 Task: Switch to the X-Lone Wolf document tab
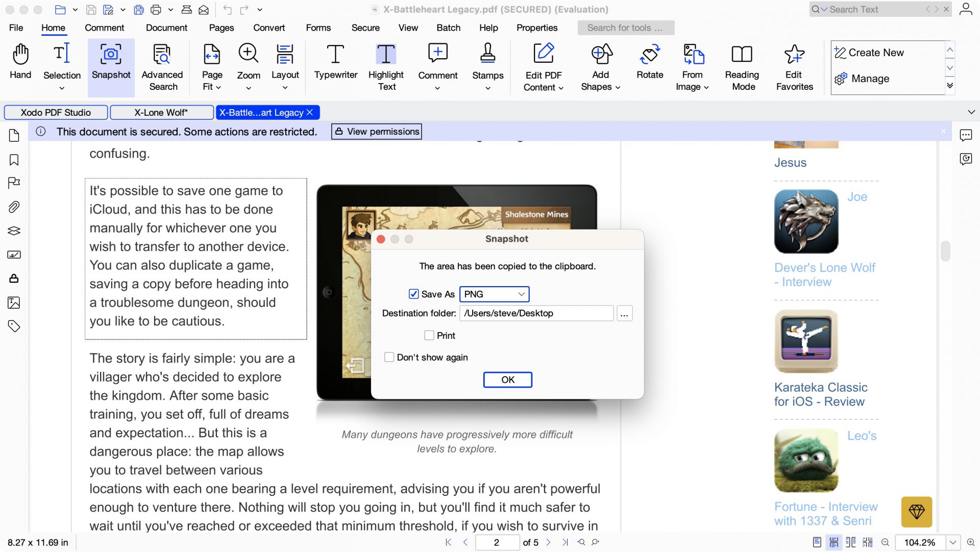161,112
